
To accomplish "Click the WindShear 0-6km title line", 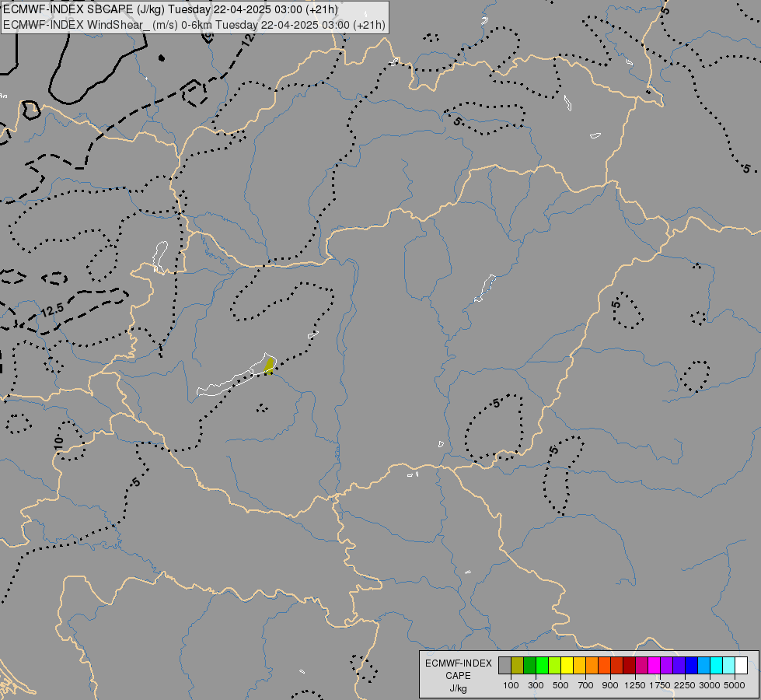I will click(194, 24).
